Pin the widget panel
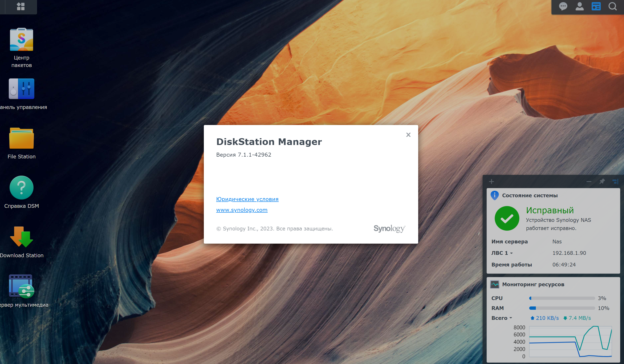624x364 pixels. tap(602, 182)
